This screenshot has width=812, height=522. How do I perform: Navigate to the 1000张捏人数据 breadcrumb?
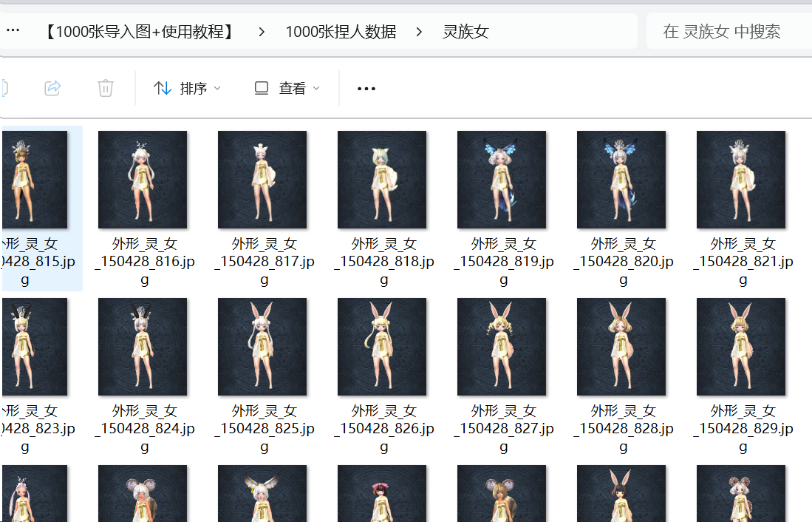click(341, 32)
